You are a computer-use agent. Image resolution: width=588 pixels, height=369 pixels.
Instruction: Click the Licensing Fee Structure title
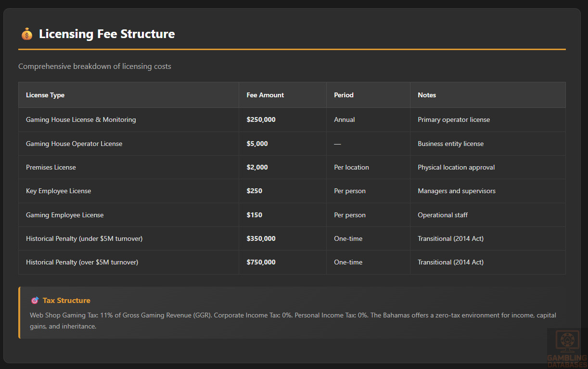[x=107, y=34]
